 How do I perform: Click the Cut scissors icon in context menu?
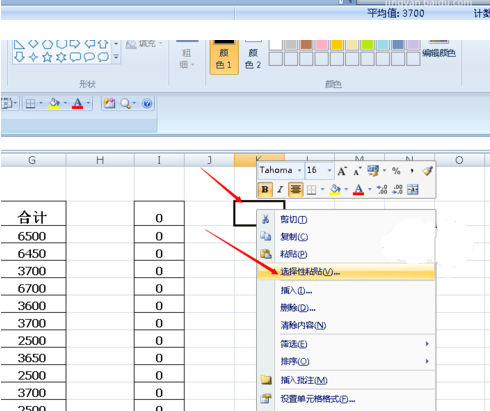[x=266, y=219]
